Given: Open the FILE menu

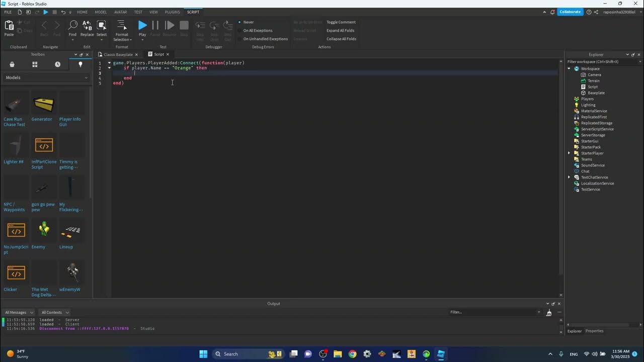Looking at the screenshot, I should click(x=8, y=12).
